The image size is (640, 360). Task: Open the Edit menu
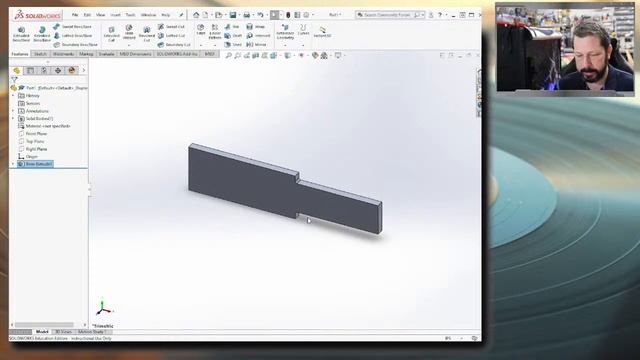point(87,15)
